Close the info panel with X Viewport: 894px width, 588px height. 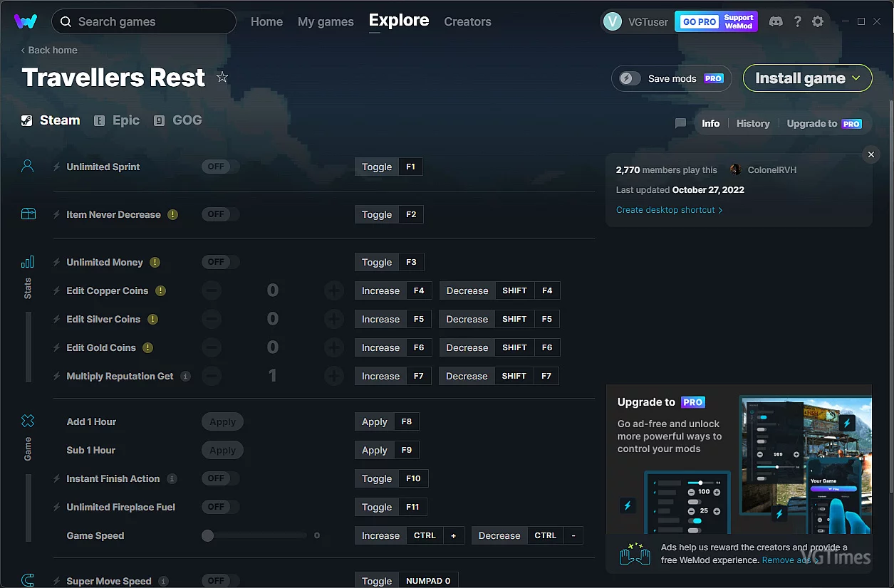(870, 154)
